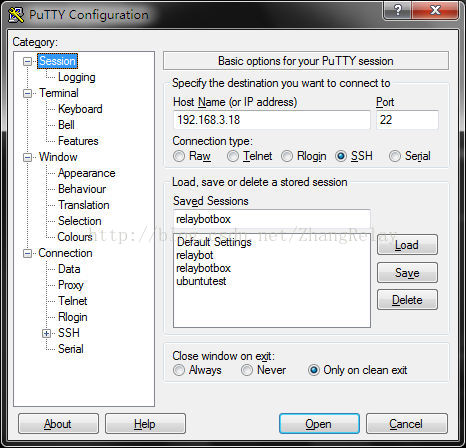Open the Data category

69,269
